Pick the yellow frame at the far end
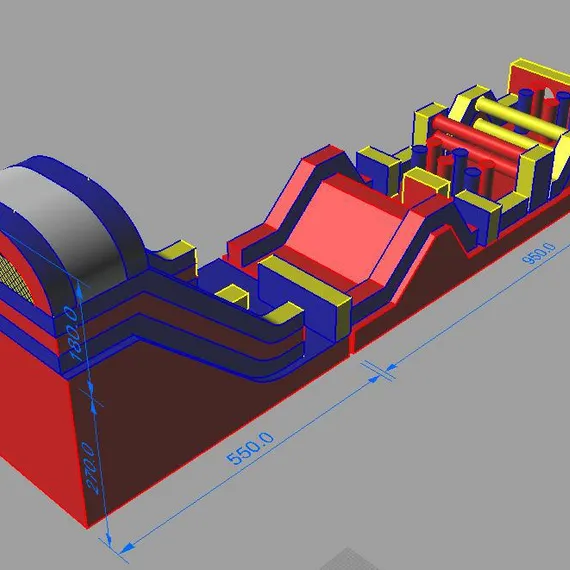 [538, 75]
